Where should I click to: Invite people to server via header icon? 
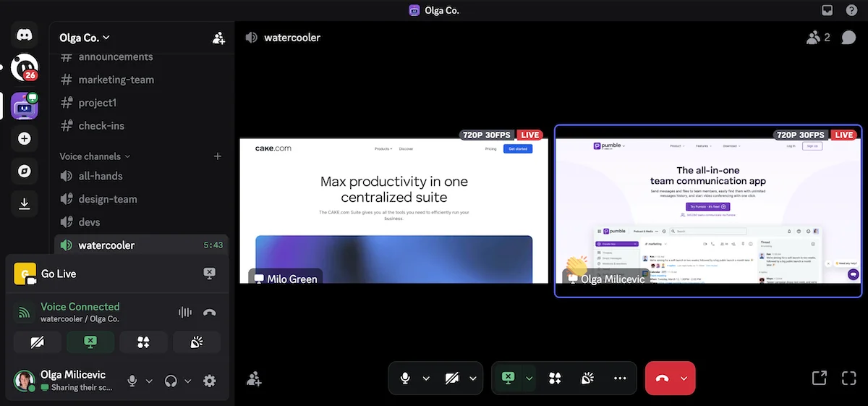click(x=218, y=38)
